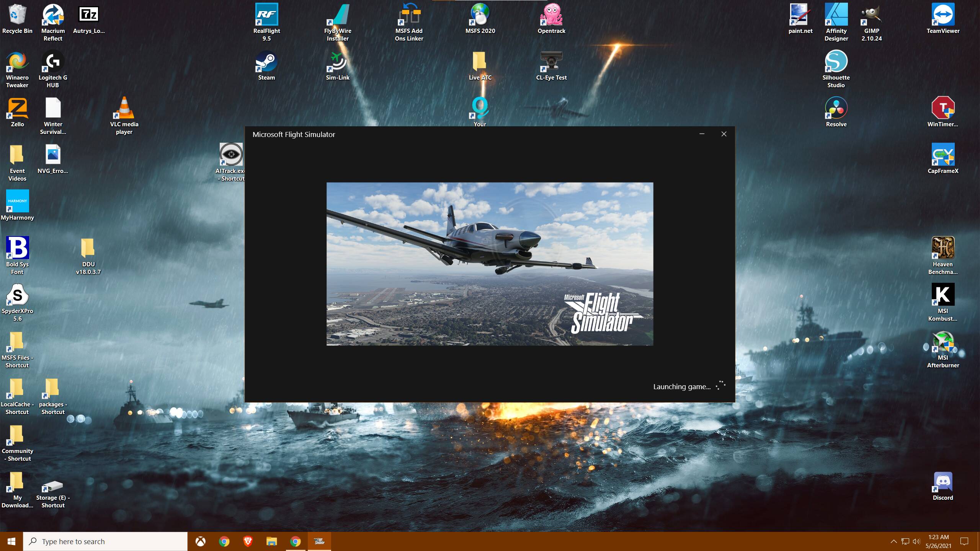The image size is (980, 551).
Task: Open MSI Afterburner icon
Action: point(943,349)
